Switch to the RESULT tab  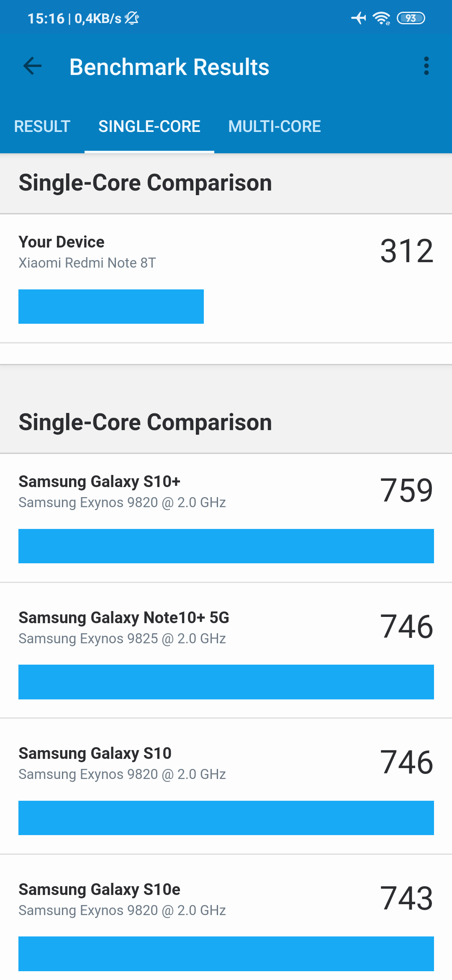42,126
